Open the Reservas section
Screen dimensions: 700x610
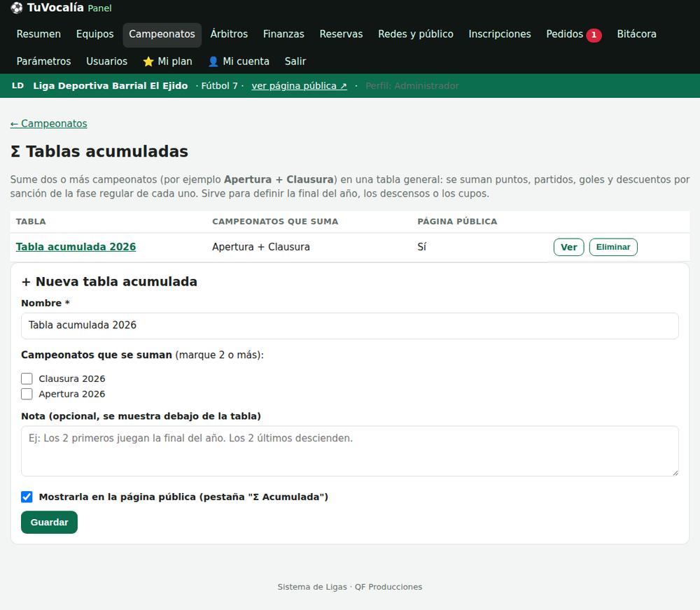pos(341,34)
